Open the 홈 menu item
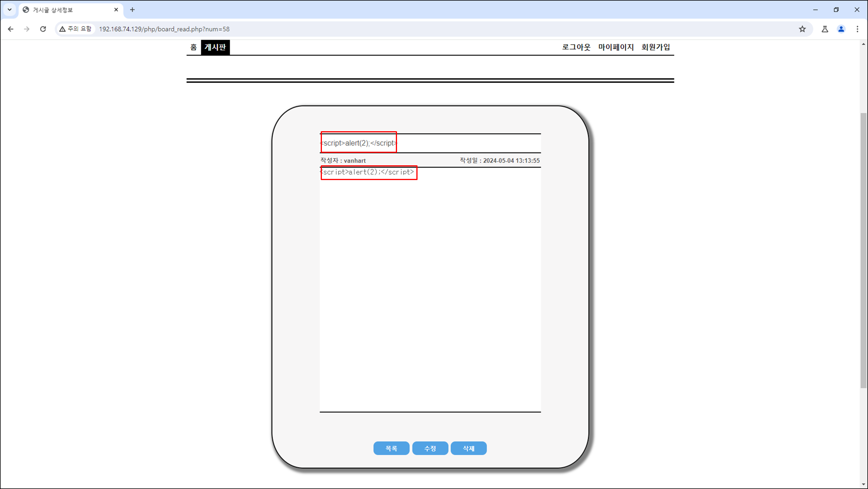This screenshot has width=868, height=489. tap(193, 47)
